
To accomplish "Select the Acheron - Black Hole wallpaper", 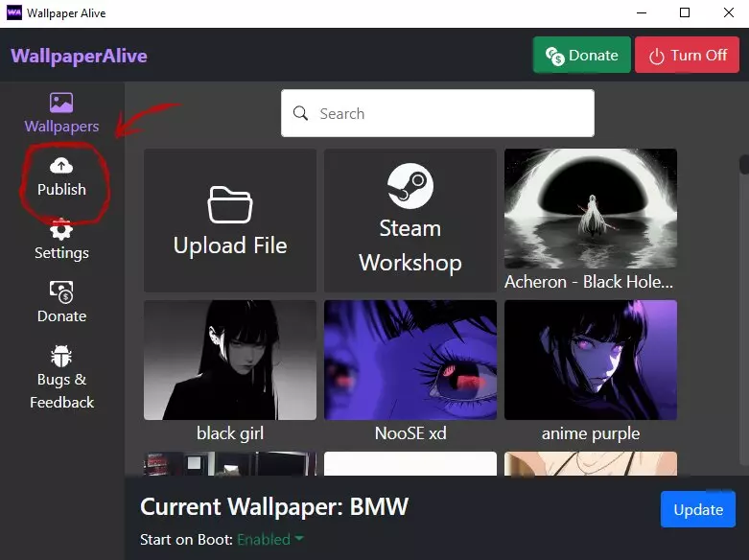I will coord(591,208).
